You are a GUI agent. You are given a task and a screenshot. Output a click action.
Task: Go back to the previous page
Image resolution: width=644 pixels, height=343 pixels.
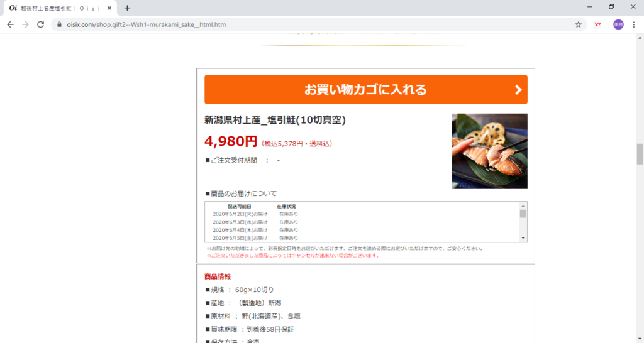(10, 24)
